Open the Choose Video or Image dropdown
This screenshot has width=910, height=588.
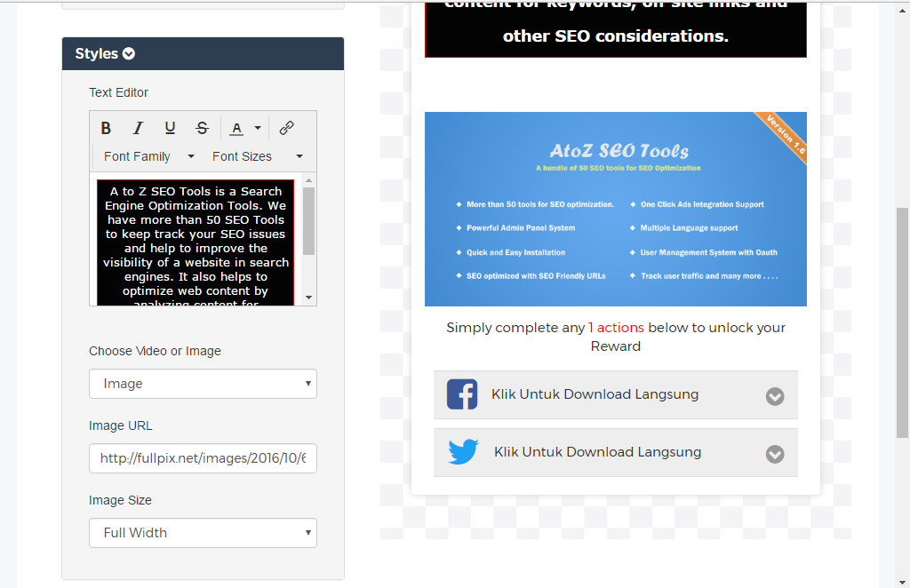pos(204,384)
